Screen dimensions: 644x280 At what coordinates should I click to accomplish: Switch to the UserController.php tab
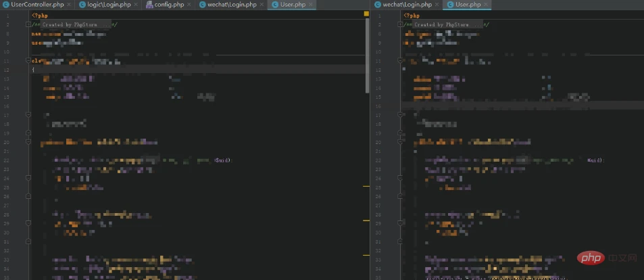click(37, 5)
